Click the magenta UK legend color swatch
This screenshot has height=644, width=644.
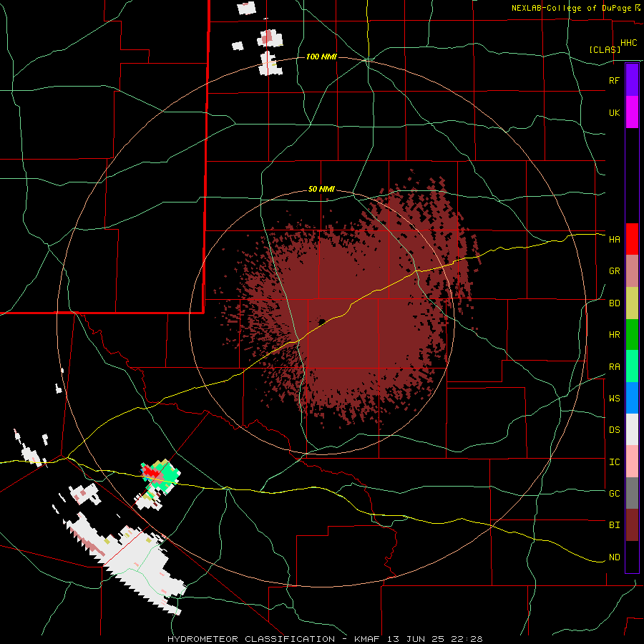[x=632, y=112]
